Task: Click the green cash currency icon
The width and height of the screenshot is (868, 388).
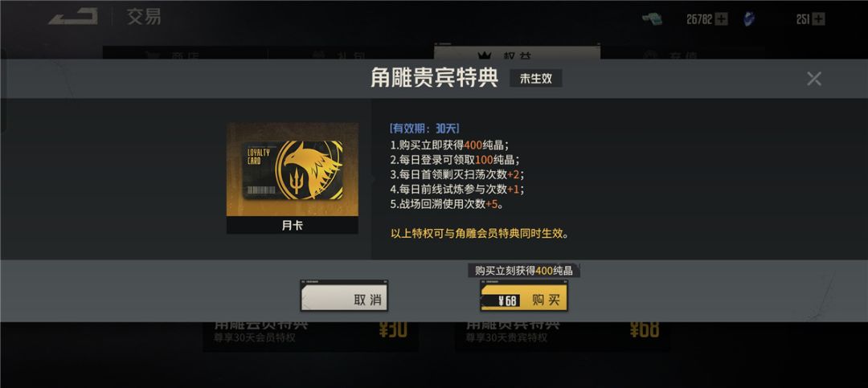Action: (x=652, y=19)
